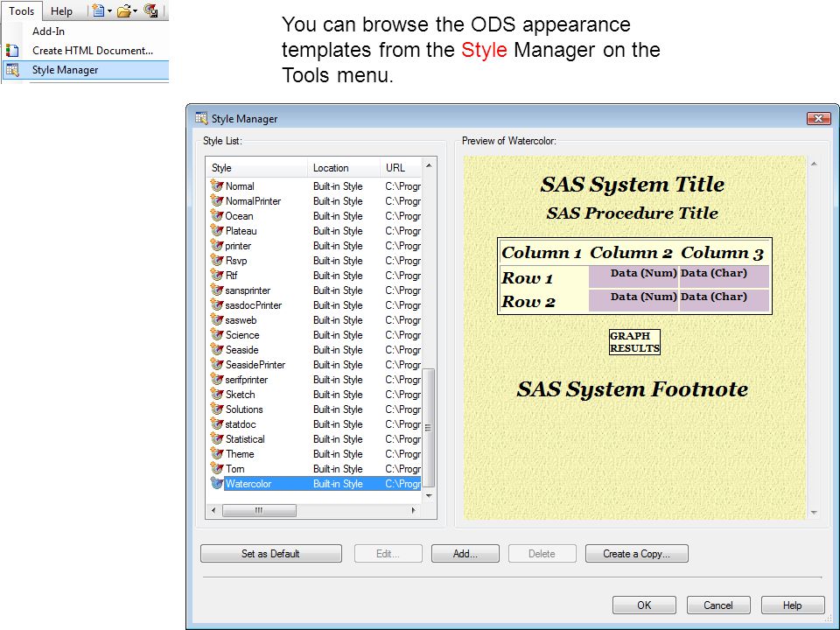Select the Torn style icon
840x630 pixels.
coord(216,468)
